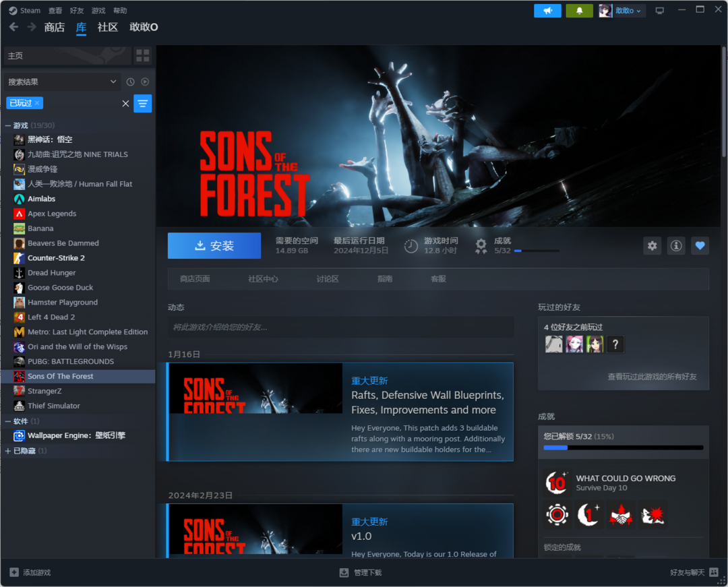Screen dimensions: 728x587
Task: Click the 5/32 unlocked achievements progress bar
Action: pos(624,447)
